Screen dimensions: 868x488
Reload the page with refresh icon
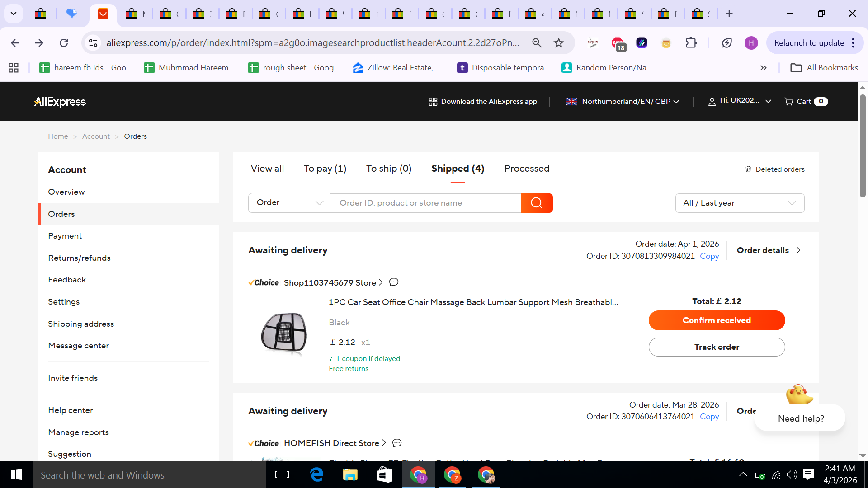point(64,43)
